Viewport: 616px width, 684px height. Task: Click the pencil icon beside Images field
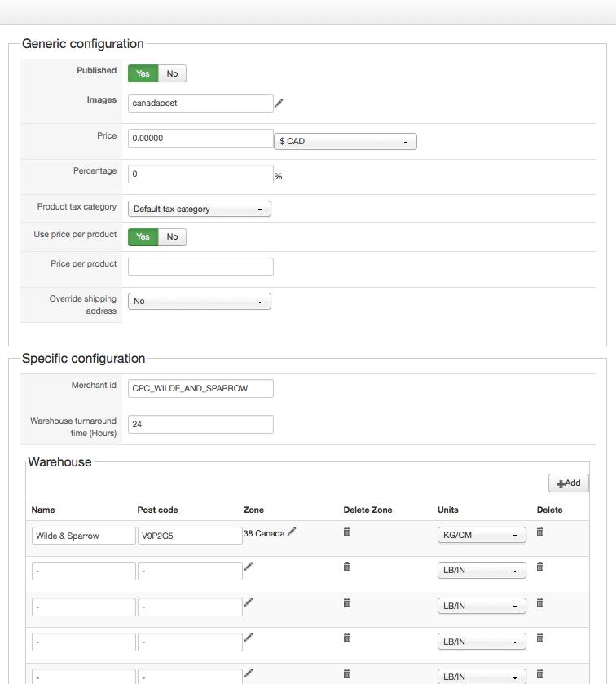[279, 103]
